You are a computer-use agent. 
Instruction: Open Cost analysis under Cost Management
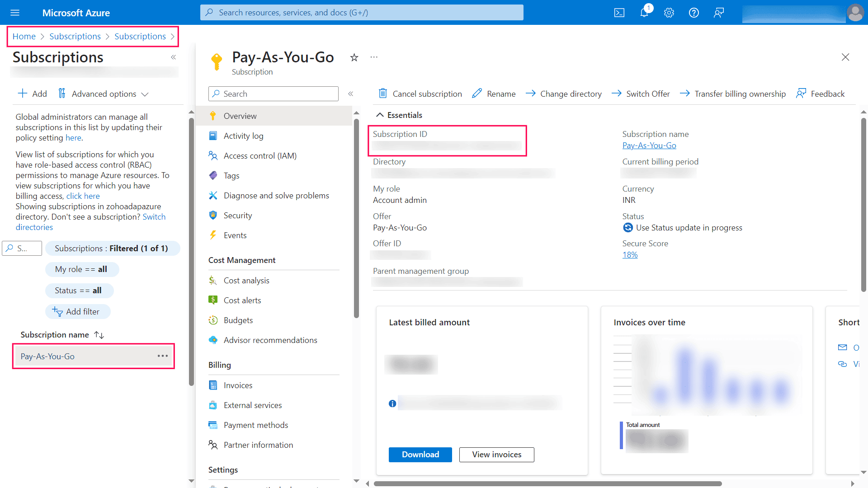[245, 280]
